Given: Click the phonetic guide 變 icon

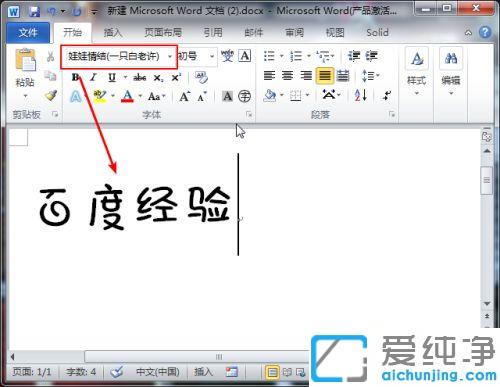Looking at the screenshot, I should [227, 56].
